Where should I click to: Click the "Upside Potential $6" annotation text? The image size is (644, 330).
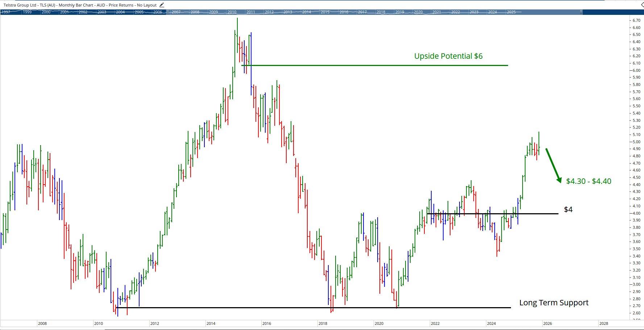[x=448, y=56]
